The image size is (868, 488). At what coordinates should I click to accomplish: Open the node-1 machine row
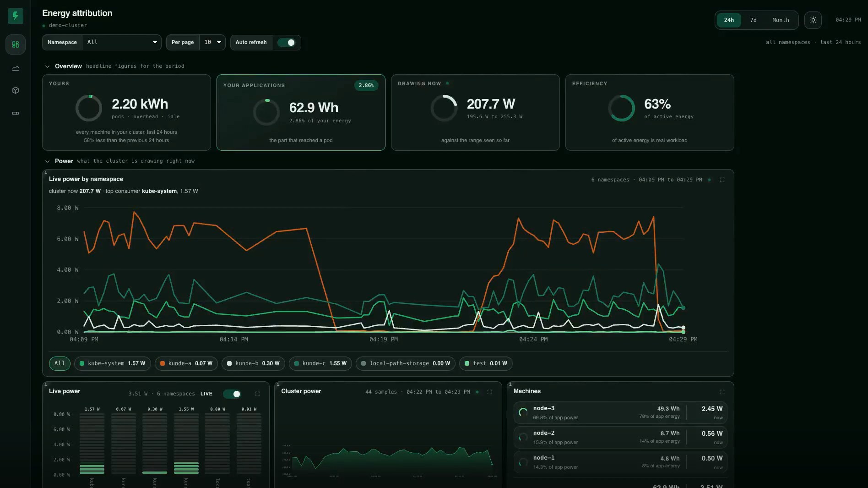coord(620,462)
